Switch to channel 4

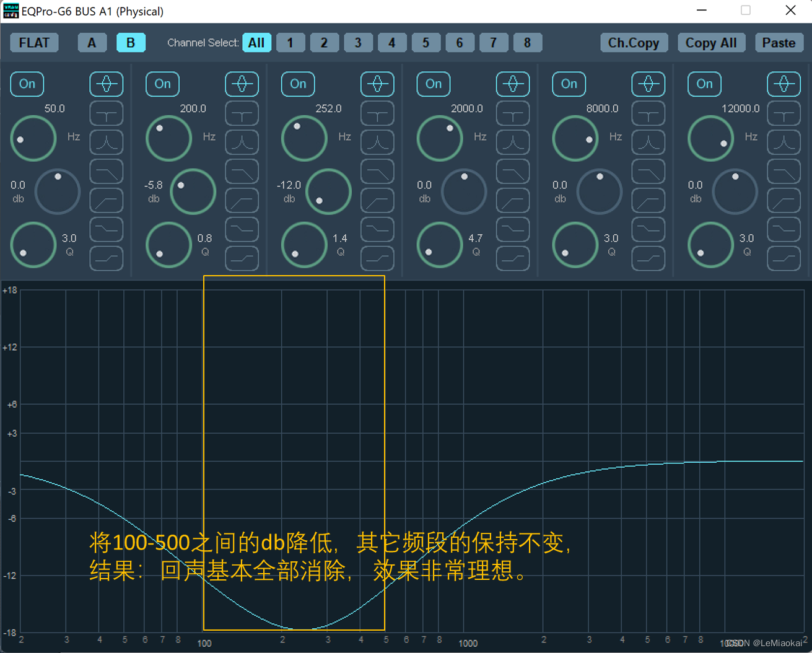click(391, 43)
